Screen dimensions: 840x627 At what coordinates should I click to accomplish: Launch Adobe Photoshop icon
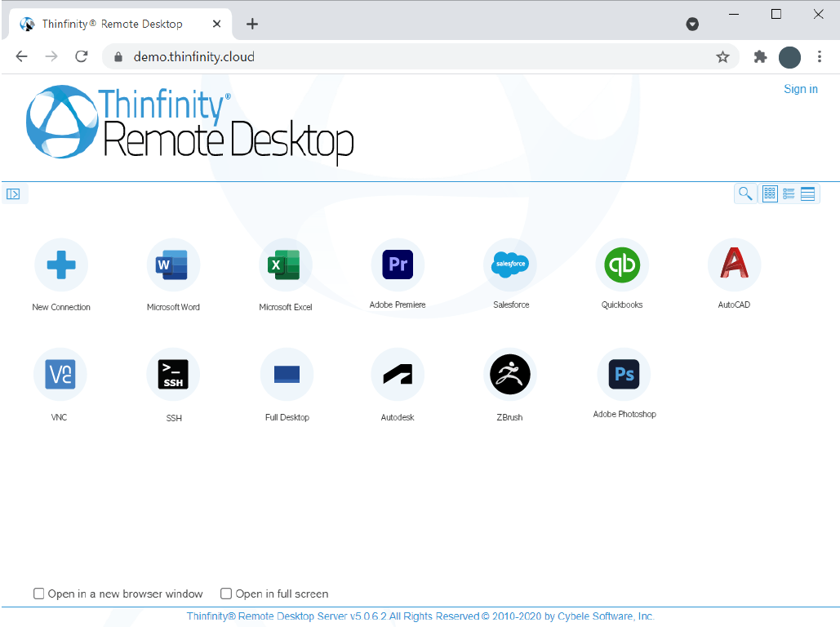[x=624, y=374]
